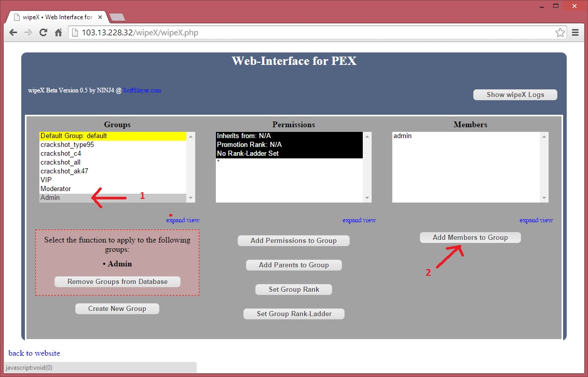Click Groups list scrollbar down arrow
The height and width of the screenshot is (377, 588).
pos(191,198)
